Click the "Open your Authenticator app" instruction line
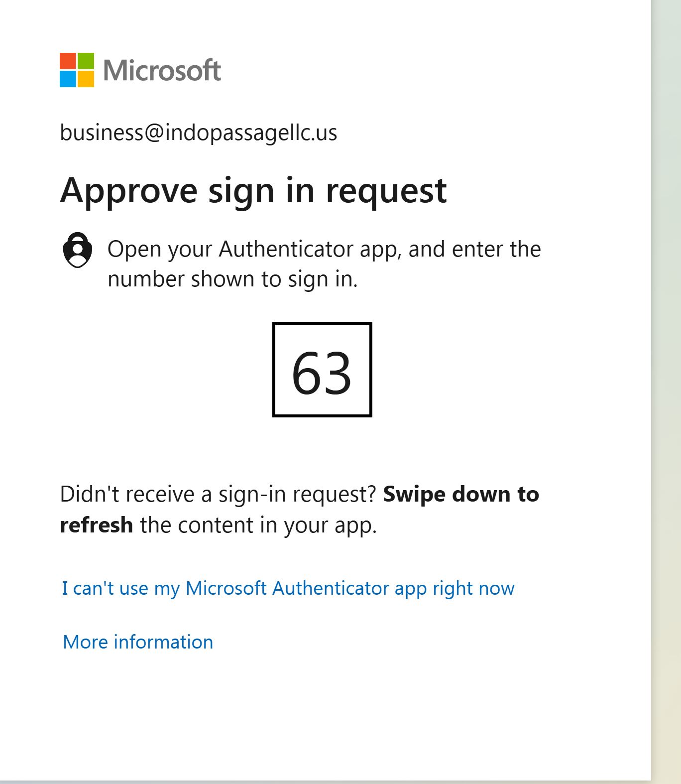 tap(324, 249)
